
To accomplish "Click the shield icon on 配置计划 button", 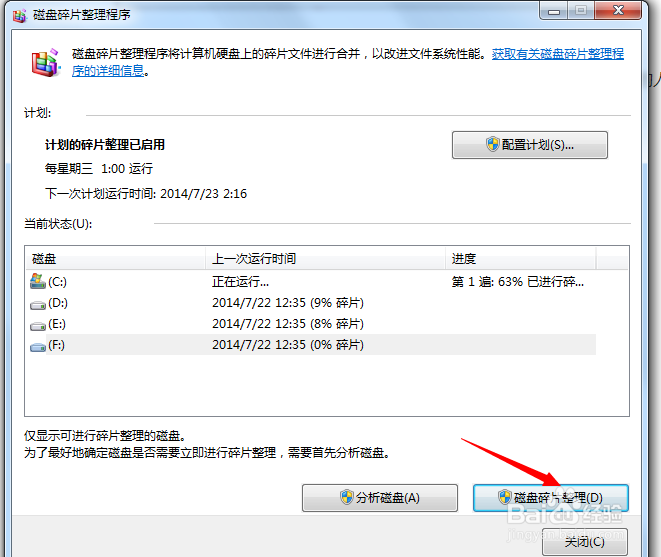I will (x=492, y=145).
